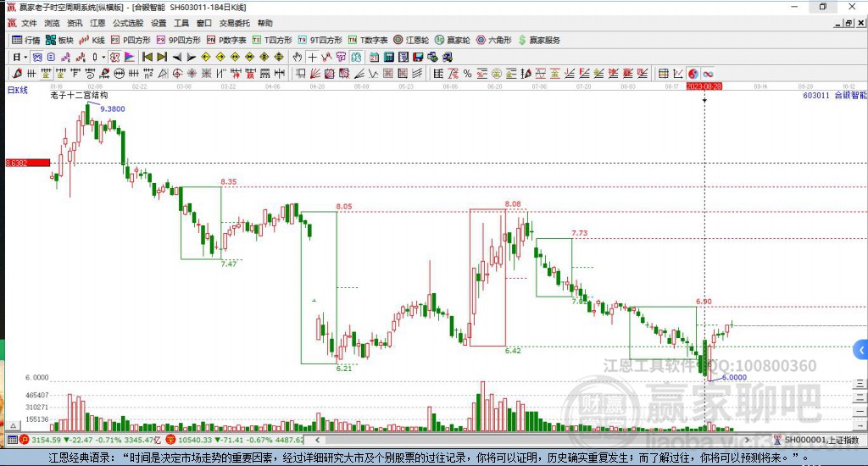
Task: Toggle the crosshair cursor tool
Action: [312, 57]
